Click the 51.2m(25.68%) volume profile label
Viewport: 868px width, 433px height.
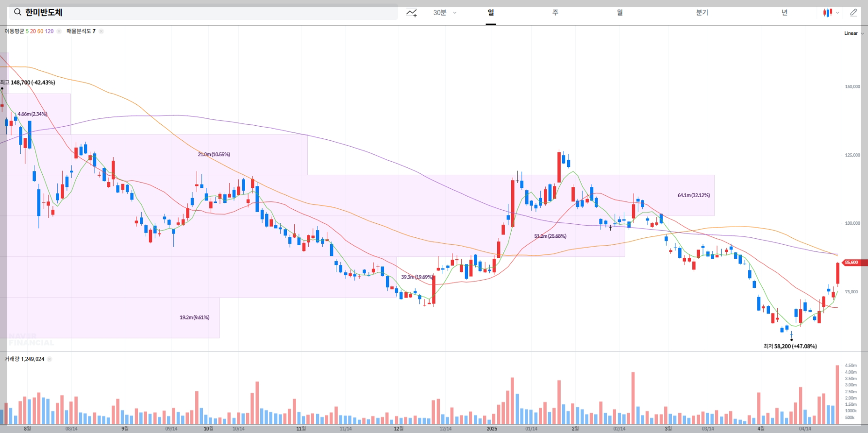click(550, 236)
